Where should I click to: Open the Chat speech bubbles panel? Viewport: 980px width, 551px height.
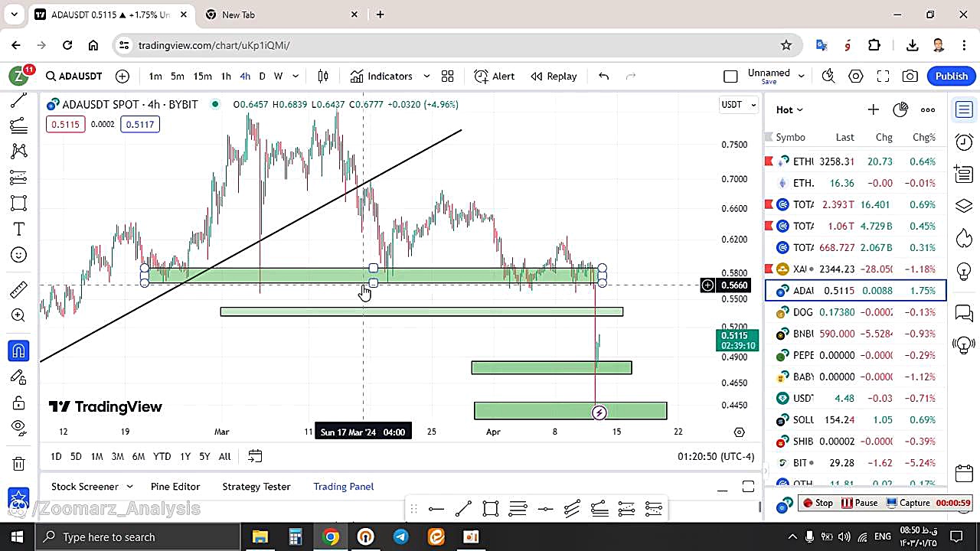964,312
